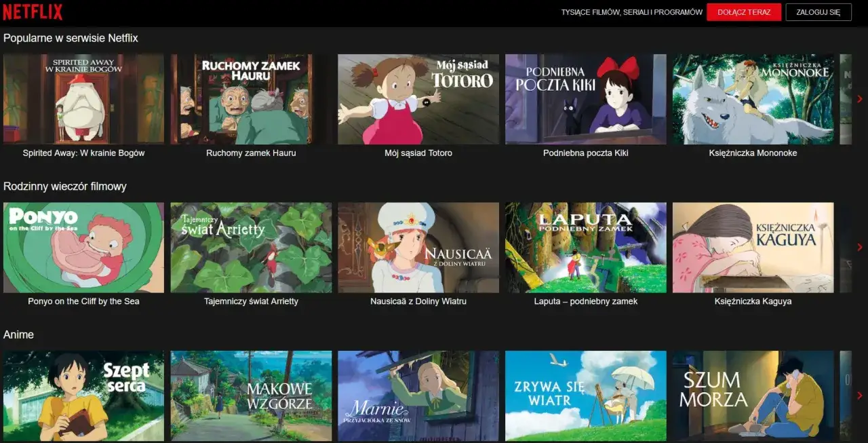Open the Szum morza thumbnail
The image size is (868, 443).
753,396
